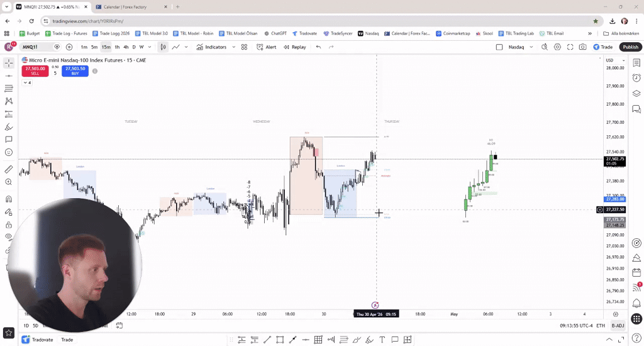Open the Indicators menu
The image size is (644, 346).
coord(211,47)
